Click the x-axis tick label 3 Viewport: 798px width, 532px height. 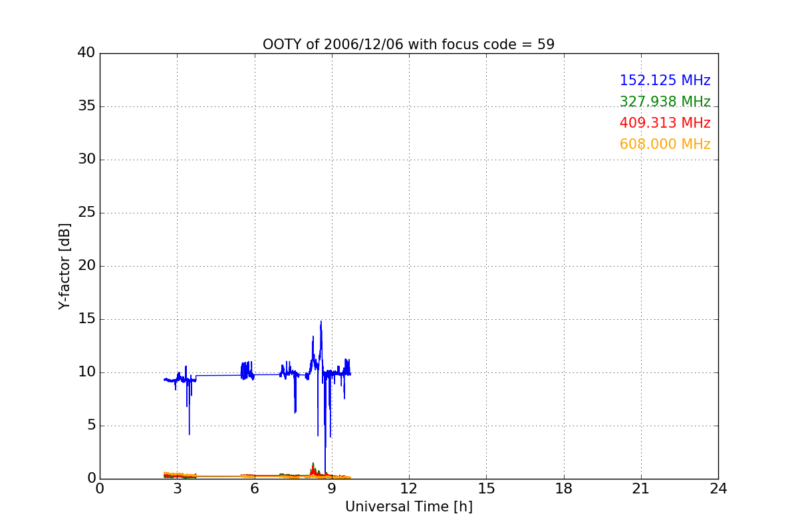[177, 488]
